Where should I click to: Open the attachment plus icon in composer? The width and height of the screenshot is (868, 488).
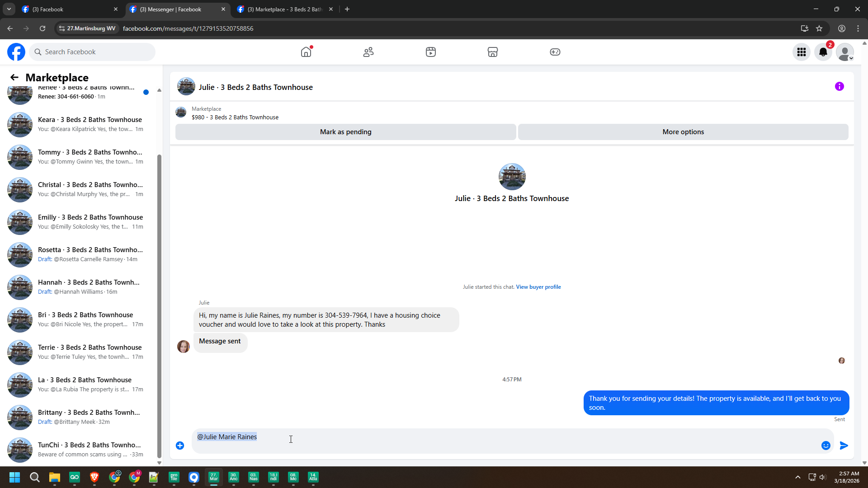pyautogui.click(x=180, y=446)
